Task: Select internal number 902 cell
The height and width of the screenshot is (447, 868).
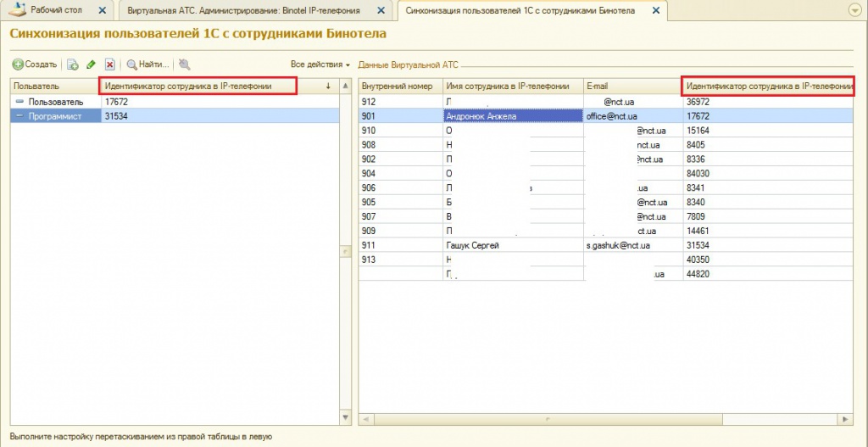Action: [x=401, y=159]
